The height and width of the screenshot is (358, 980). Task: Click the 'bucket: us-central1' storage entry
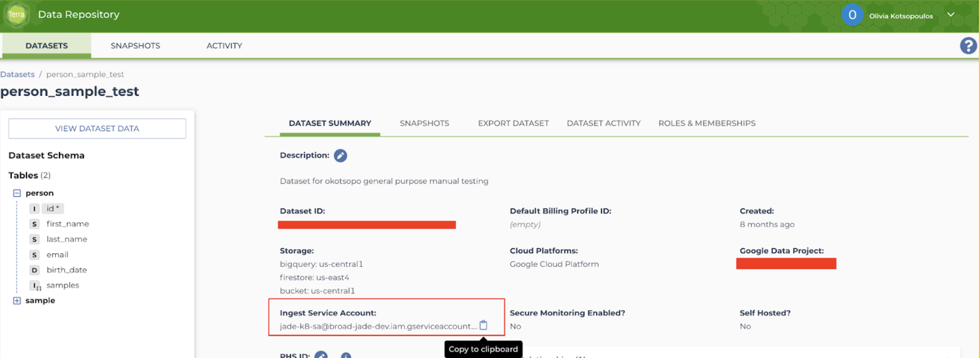pyautogui.click(x=317, y=291)
